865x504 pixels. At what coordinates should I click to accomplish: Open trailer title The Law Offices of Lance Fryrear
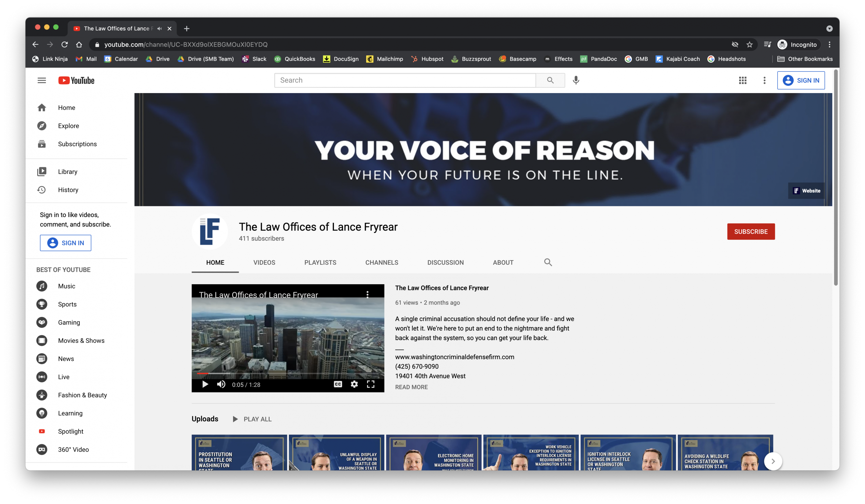coord(442,288)
